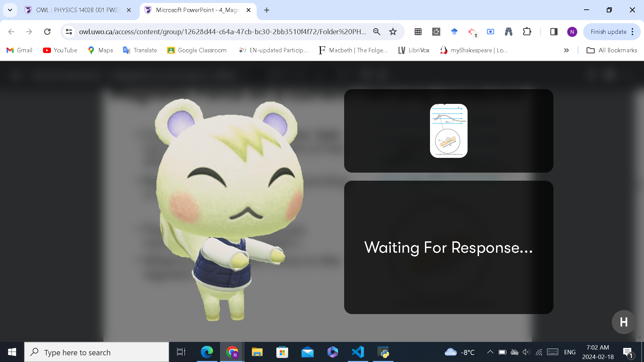Switch to OWL PHYSICS 1402B tab
644x362 pixels.
(x=77, y=10)
